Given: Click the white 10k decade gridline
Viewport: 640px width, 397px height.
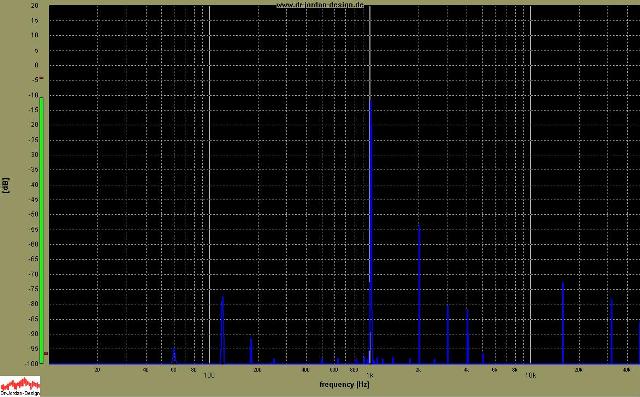Looking at the screenshot, I should coord(530,184).
